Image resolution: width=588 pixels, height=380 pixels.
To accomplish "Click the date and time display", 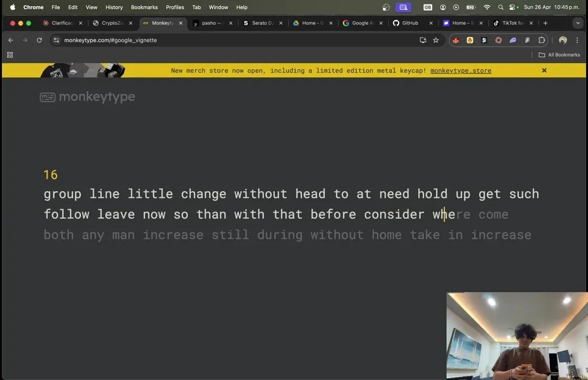I will pos(551,7).
